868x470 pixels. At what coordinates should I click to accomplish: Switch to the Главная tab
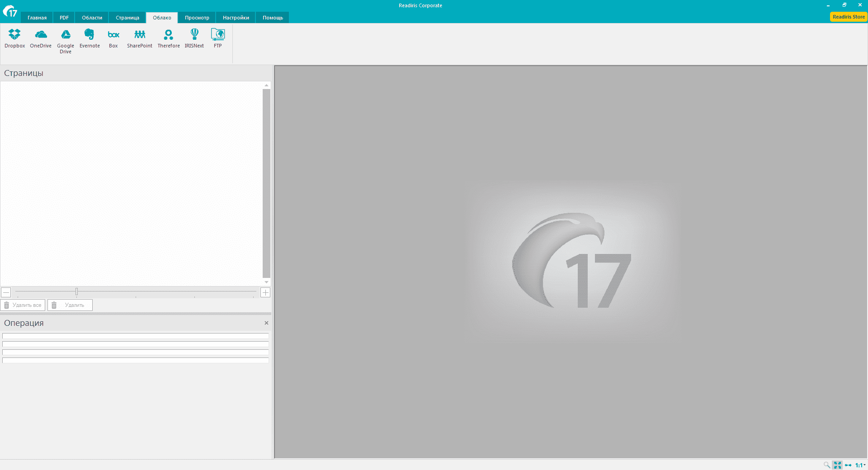pyautogui.click(x=37, y=18)
